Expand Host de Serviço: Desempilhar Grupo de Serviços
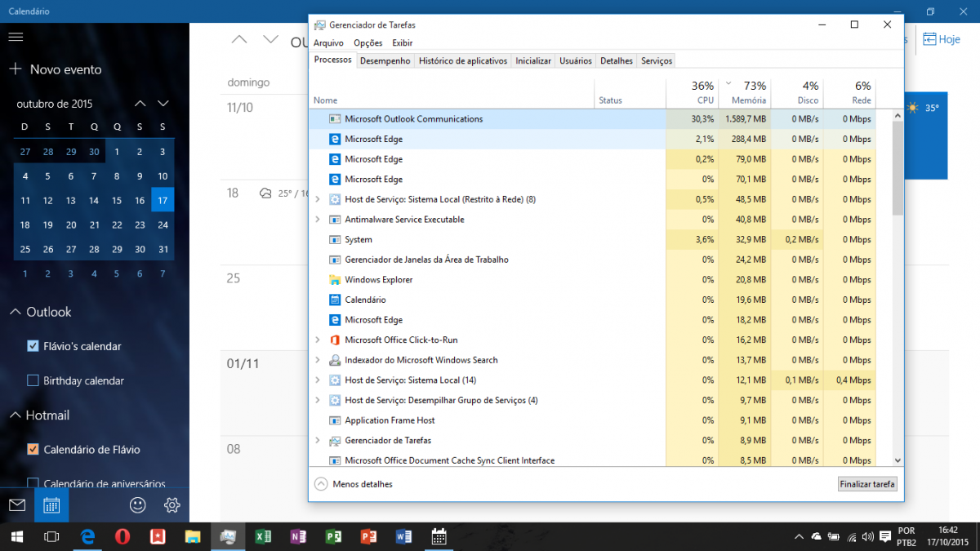The image size is (980, 551). point(318,400)
